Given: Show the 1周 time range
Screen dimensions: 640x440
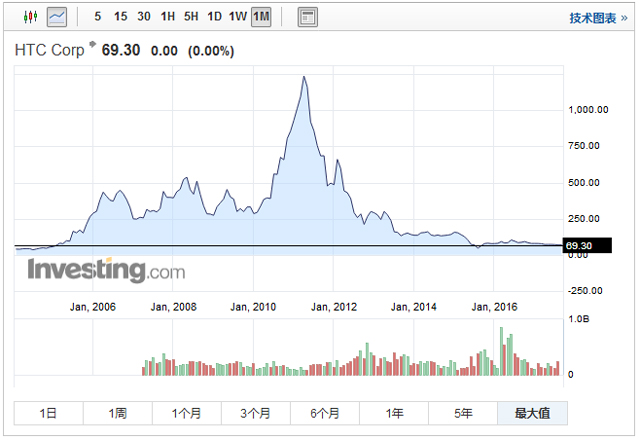Looking at the screenshot, I should point(118,413).
